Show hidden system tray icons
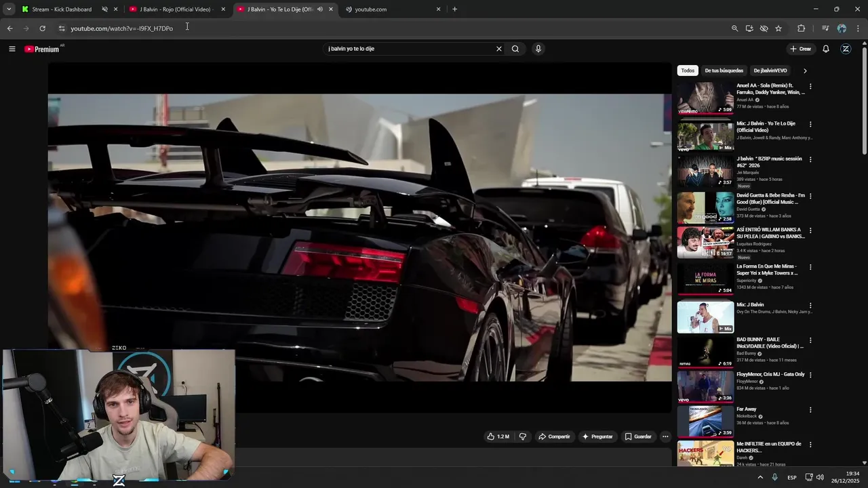Viewport: 868px width, 488px height. 760,477
